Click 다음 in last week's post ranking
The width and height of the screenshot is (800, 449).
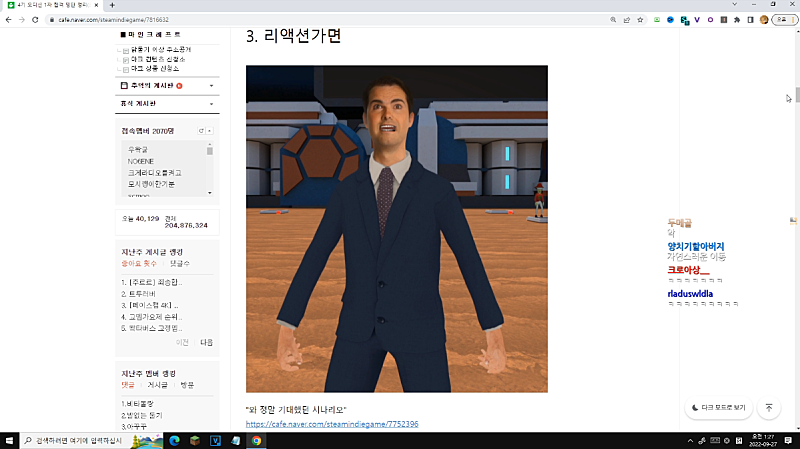tap(207, 342)
